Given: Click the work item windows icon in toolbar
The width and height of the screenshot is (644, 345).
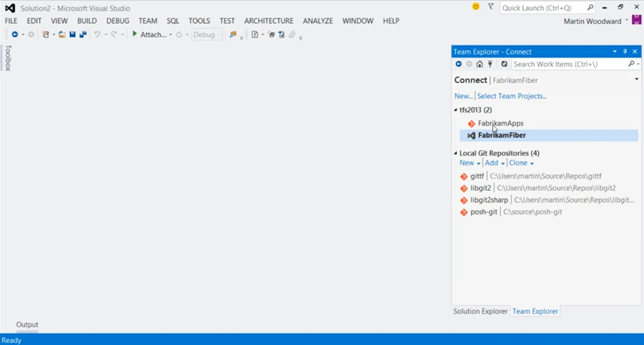Looking at the screenshot, I should [271, 35].
